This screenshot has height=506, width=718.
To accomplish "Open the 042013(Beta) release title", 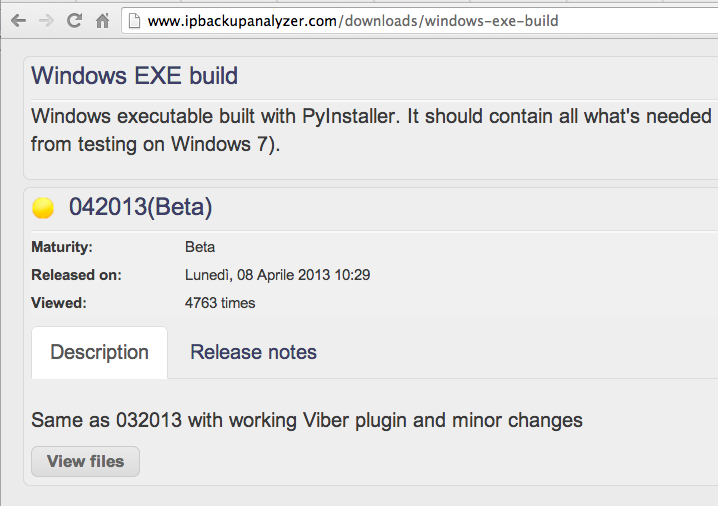I will [x=140, y=208].
